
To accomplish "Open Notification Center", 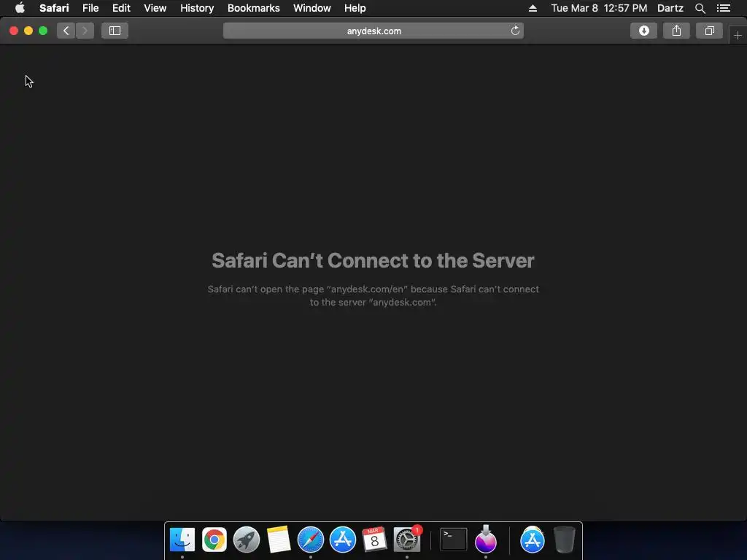I will 724,8.
